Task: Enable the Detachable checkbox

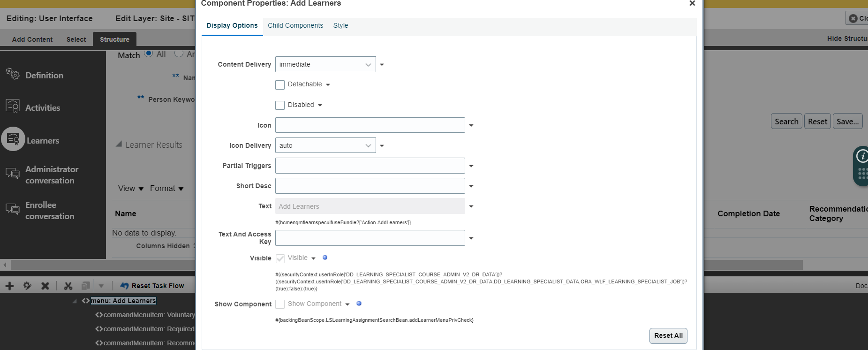Action: tap(280, 85)
